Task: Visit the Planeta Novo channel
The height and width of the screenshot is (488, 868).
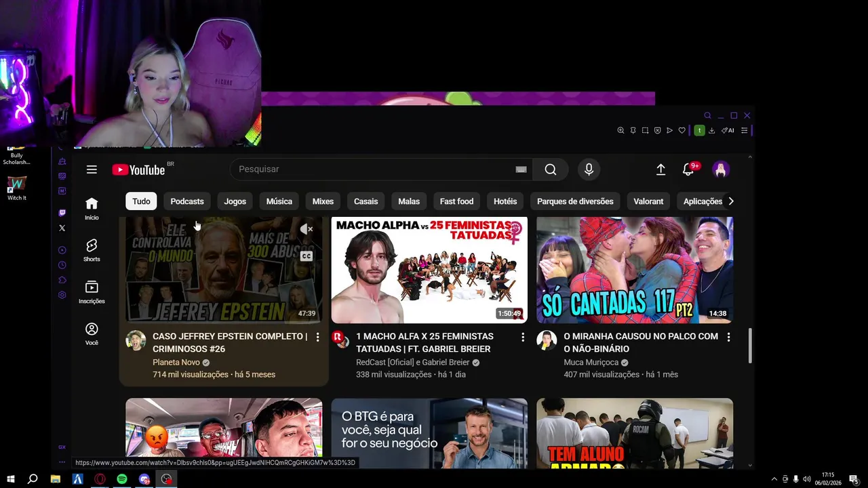Action: coord(176,363)
